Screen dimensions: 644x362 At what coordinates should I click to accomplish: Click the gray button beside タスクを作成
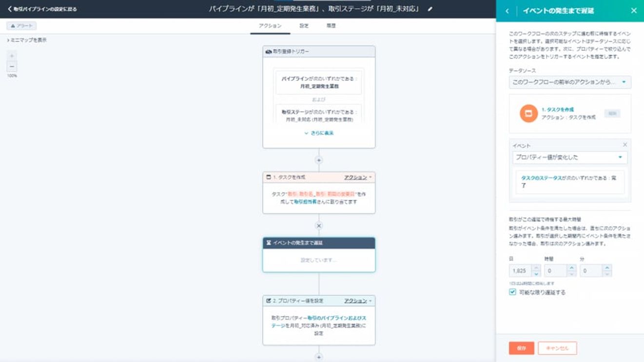(x=612, y=113)
